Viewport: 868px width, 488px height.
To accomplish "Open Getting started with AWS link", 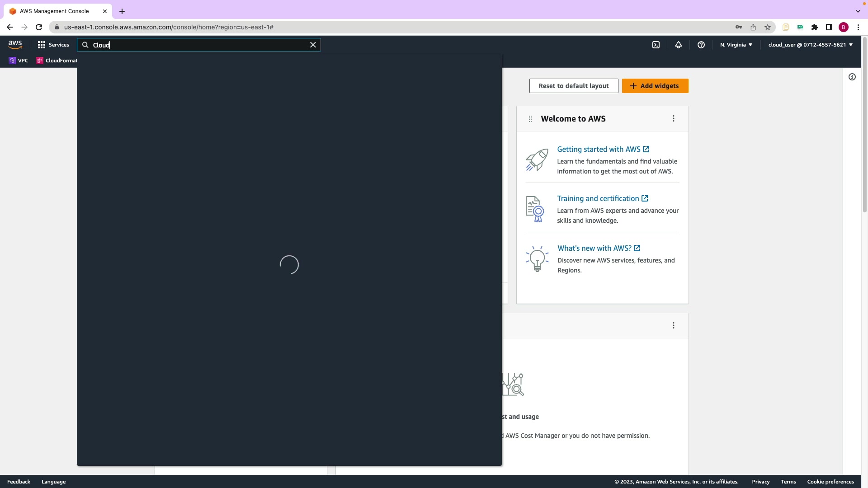I will tap(599, 149).
